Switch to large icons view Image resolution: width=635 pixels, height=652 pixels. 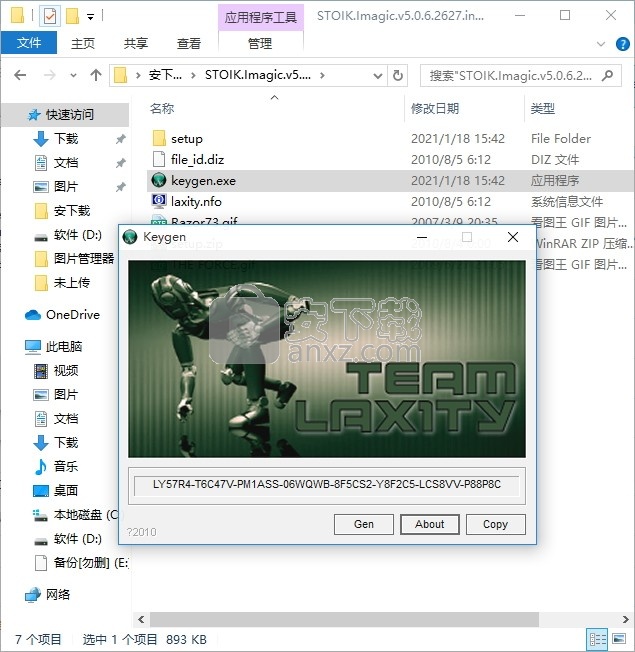[x=619, y=639]
